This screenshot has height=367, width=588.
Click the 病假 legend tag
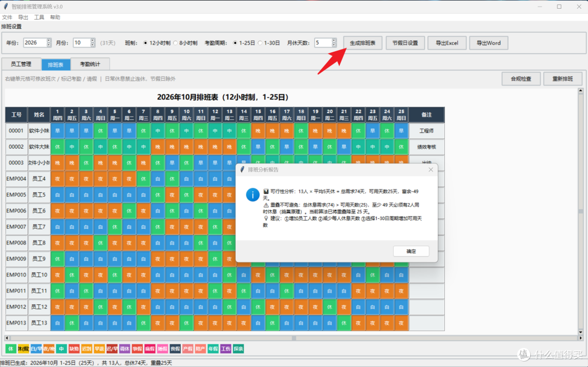coord(150,348)
